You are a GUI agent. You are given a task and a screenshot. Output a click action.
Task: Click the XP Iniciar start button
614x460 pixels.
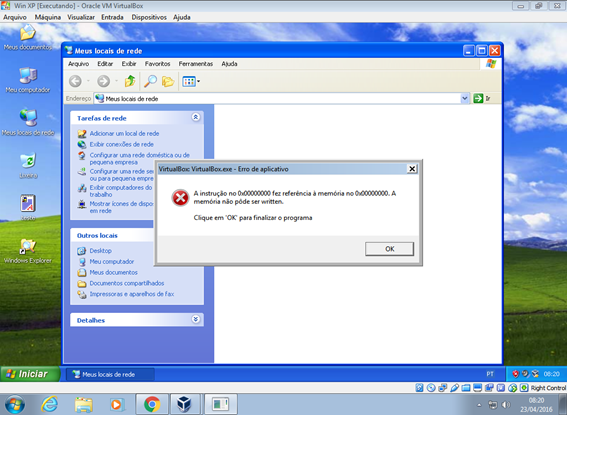click(x=30, y=374)
